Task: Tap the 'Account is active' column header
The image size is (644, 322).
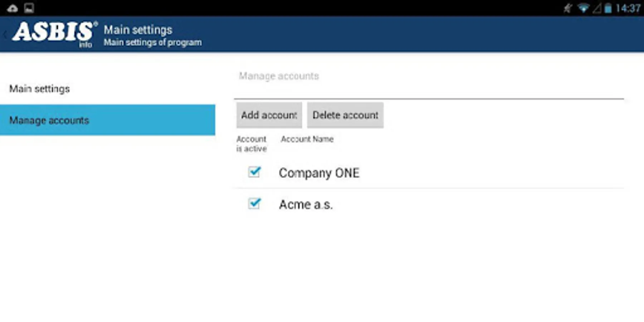Action: pos(252,144)
